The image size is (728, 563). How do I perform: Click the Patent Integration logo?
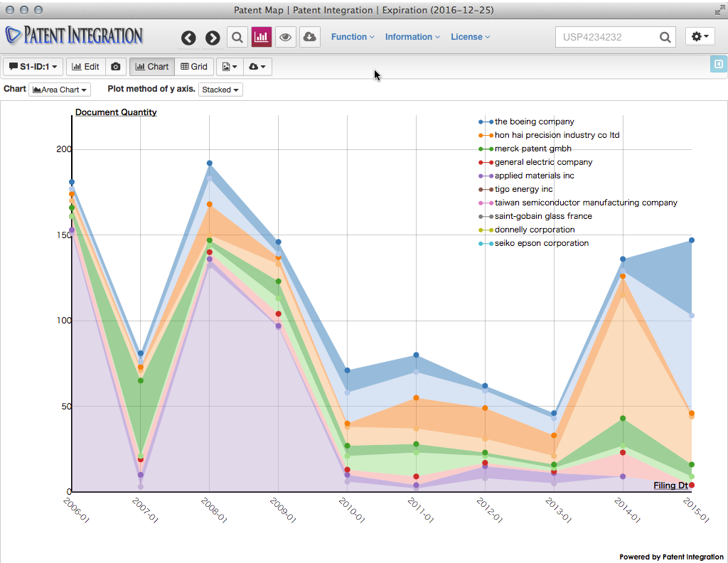74,36
